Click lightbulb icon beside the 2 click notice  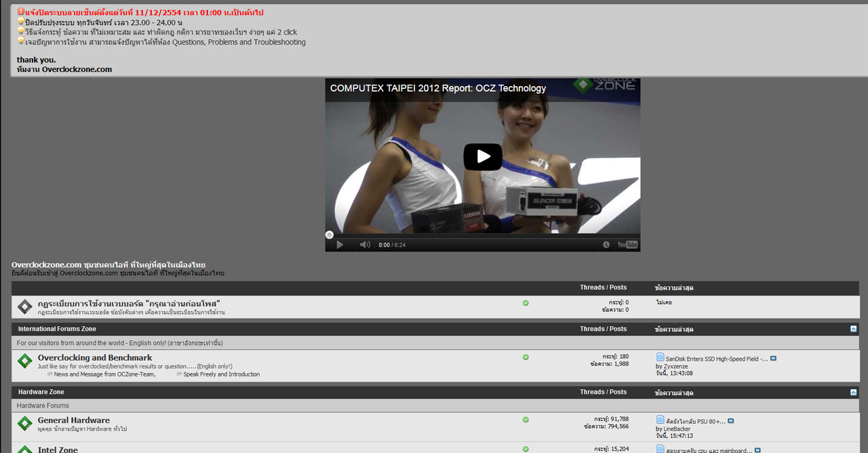pos(21,32)
